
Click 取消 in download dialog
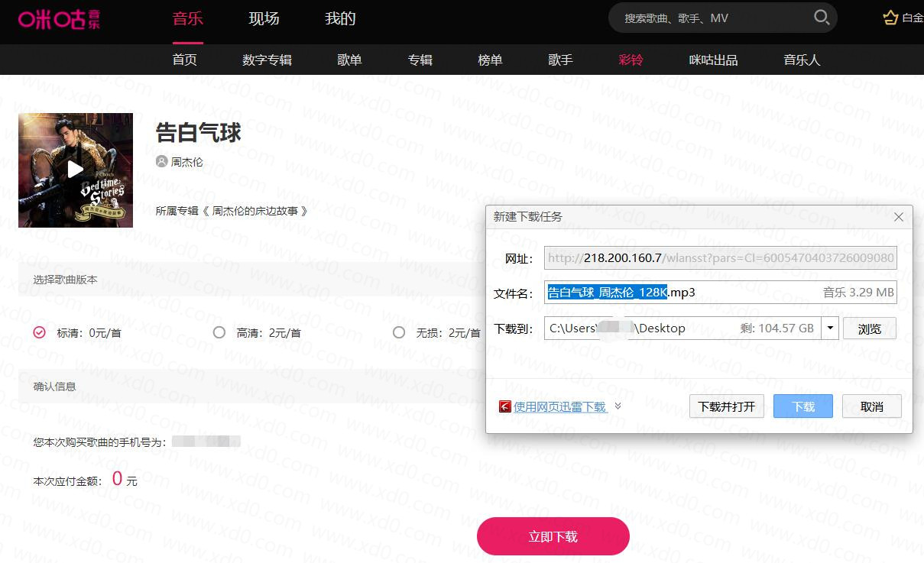872,406
